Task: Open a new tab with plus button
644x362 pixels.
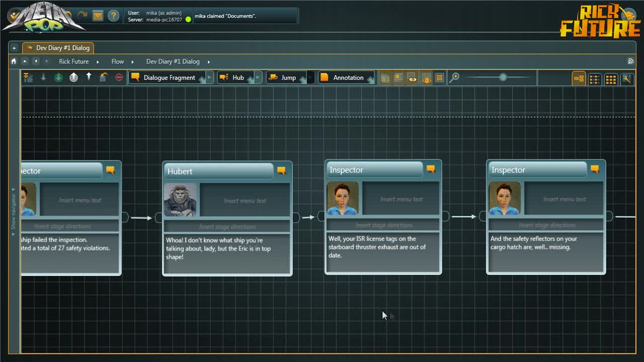Action: coord(14,48)
